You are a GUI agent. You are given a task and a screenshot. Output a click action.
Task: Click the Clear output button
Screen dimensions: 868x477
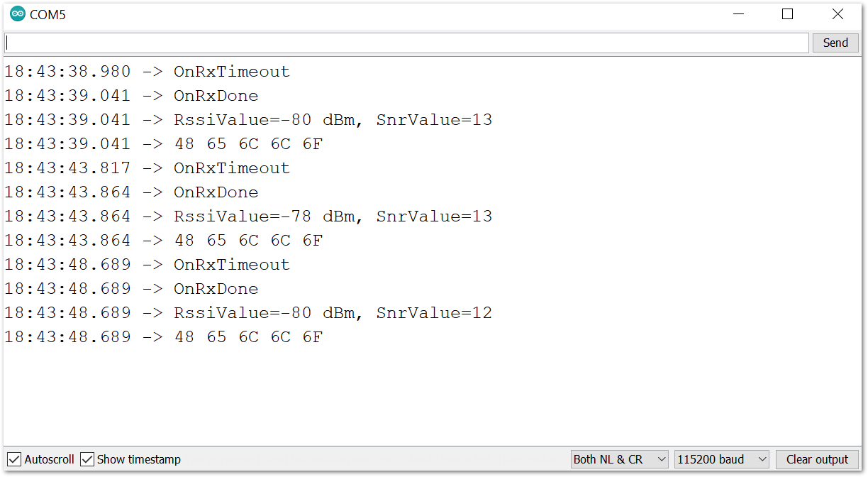(x=817, y=459)
